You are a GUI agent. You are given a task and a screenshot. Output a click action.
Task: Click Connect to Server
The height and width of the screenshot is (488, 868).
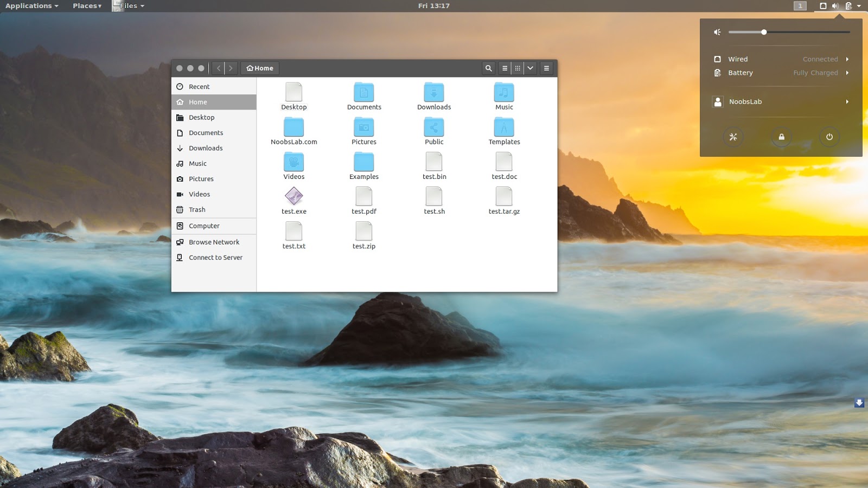[215, 258]
